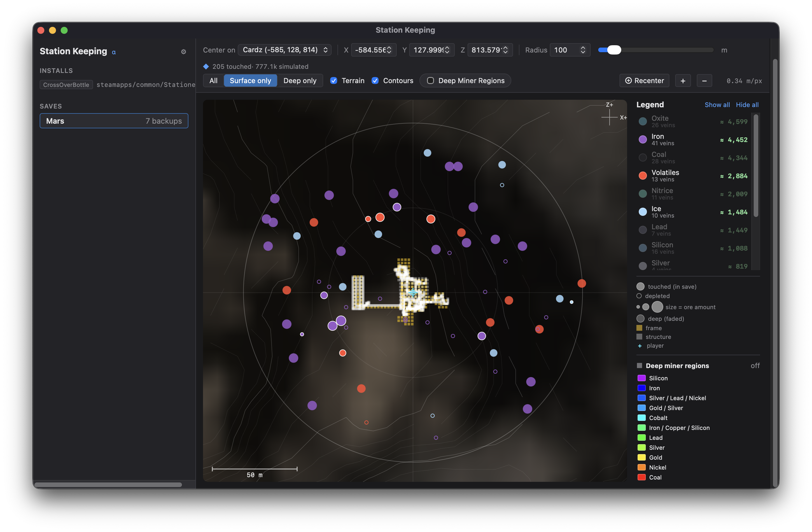Click the structure legend square
Screen dimensions: 812x532
point(639,337)
